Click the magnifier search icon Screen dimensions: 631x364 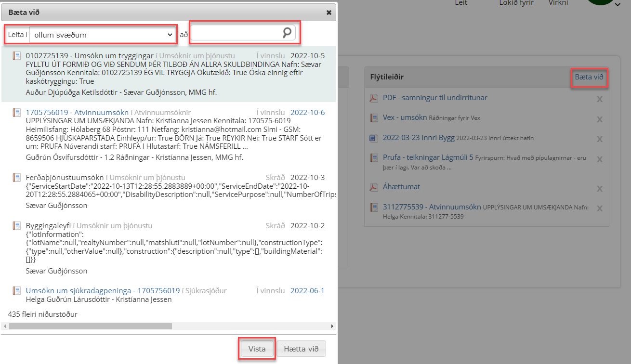click(x=287, y=33)
